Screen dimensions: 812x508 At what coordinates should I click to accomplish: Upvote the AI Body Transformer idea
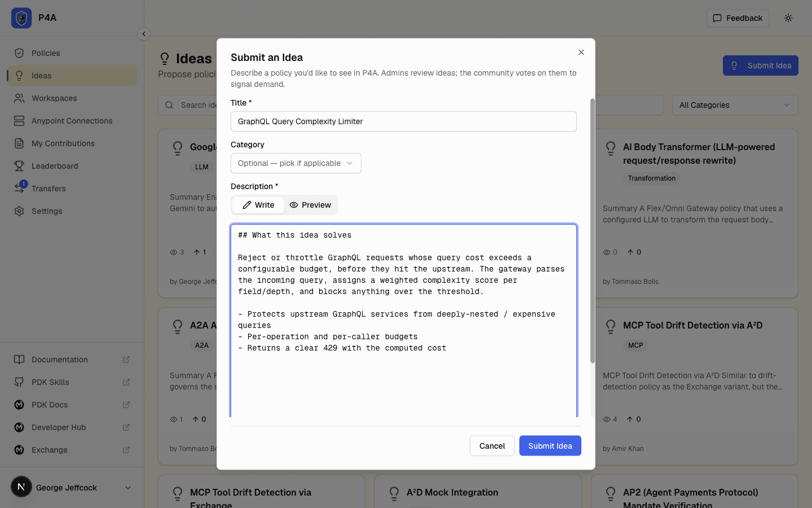tap(634, 252)
